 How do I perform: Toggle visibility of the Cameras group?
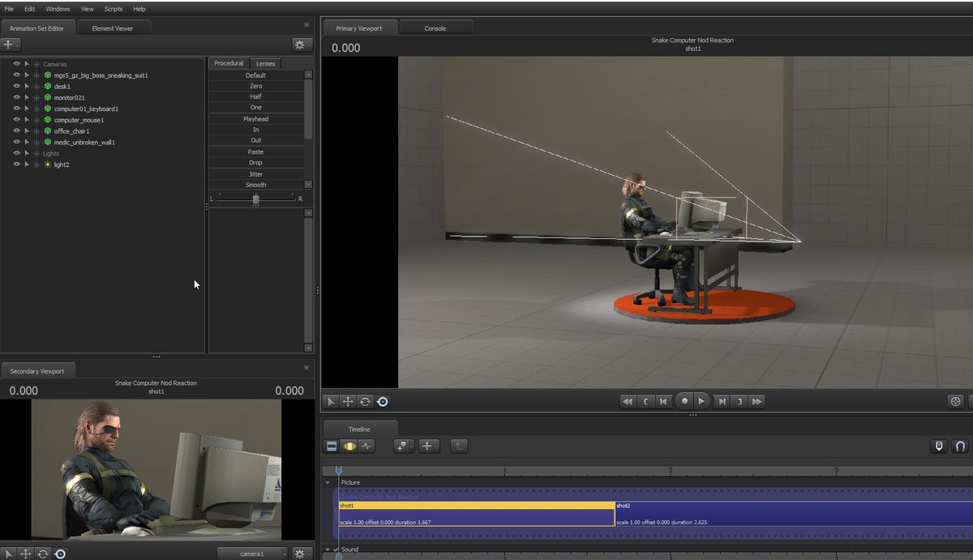point(16,64)
